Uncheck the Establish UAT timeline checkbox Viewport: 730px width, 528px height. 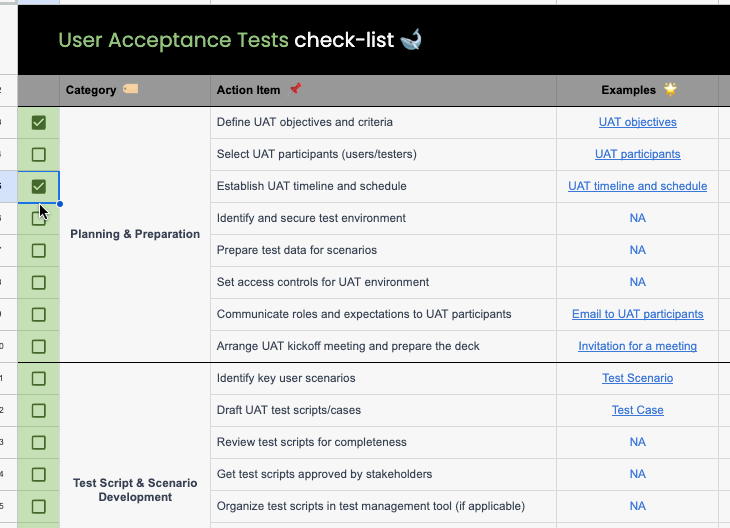pos(39,187)
